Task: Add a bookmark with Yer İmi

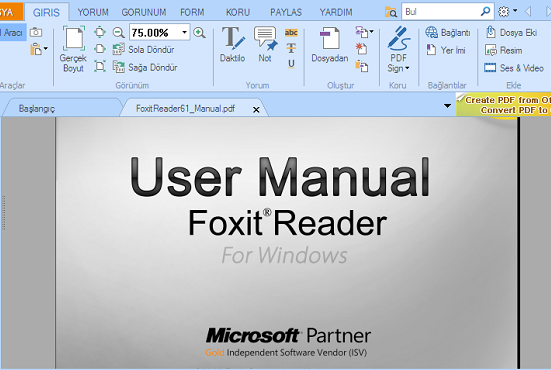Action: click(446, 50)
